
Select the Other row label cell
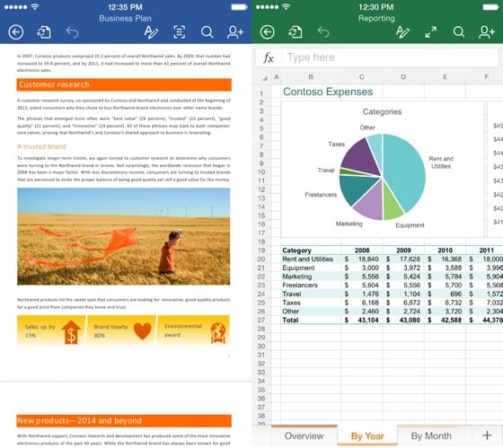click(x=311, y=311)
